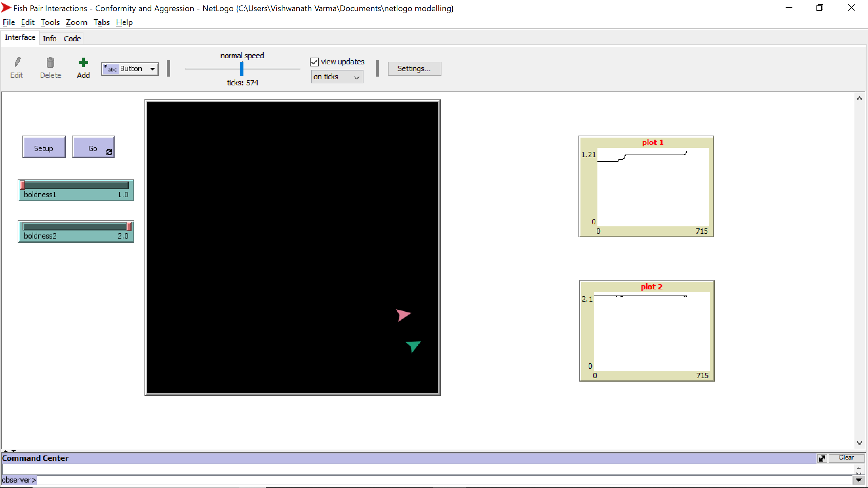Click the NetLogo red arrow logo
The image size is (868, 488).
[6, 7]
